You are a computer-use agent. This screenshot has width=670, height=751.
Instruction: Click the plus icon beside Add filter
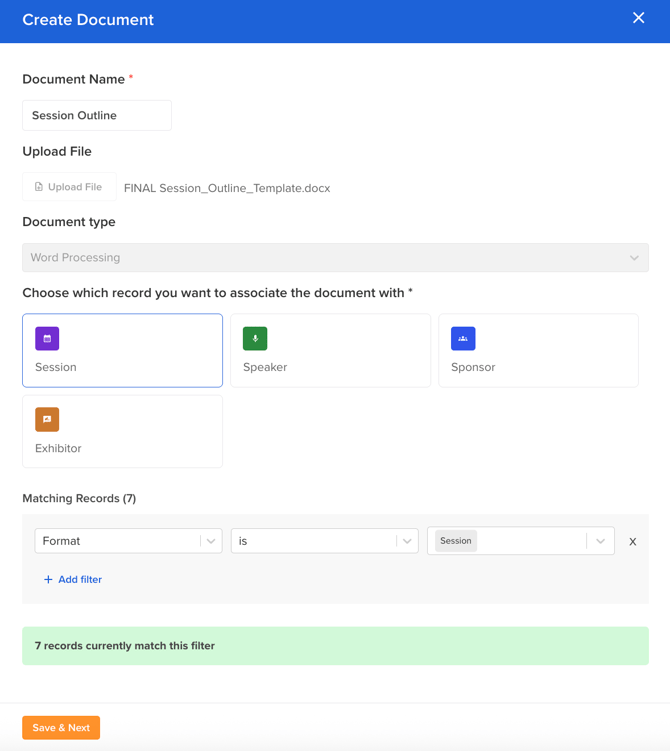click(48, 580)
